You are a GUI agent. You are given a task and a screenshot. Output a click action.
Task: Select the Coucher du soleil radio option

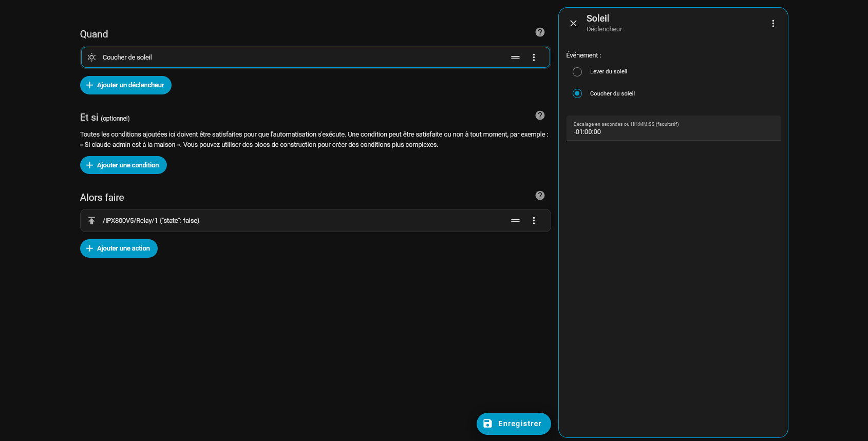click(577, 93)
